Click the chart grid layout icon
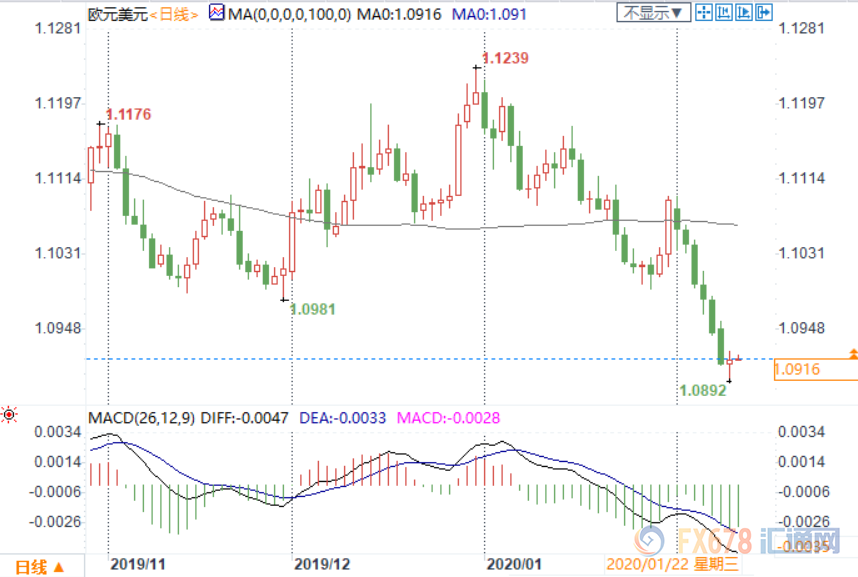The height and width of the screenshot is (577, 858). 704,13
